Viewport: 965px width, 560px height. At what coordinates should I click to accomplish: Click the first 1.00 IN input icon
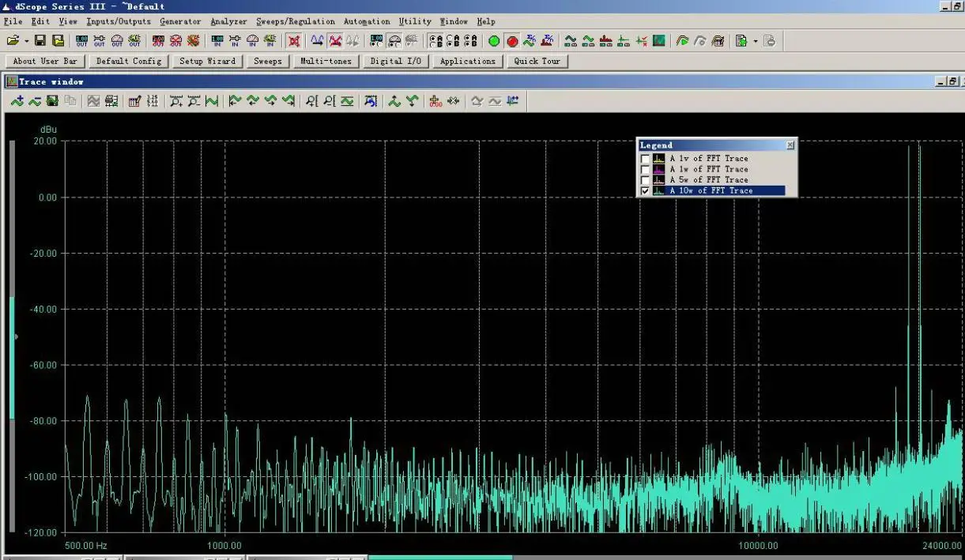click(217, 41)
